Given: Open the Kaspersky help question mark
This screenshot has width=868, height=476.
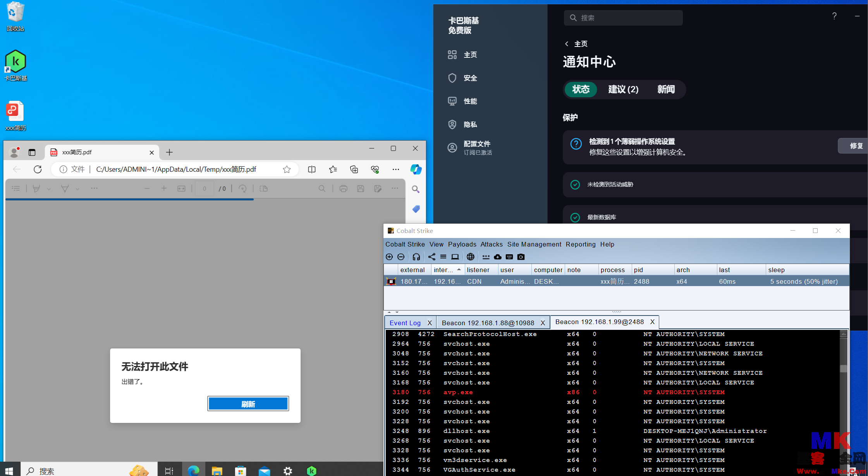Looking at the screenshot, I should [x=834, y=16].
